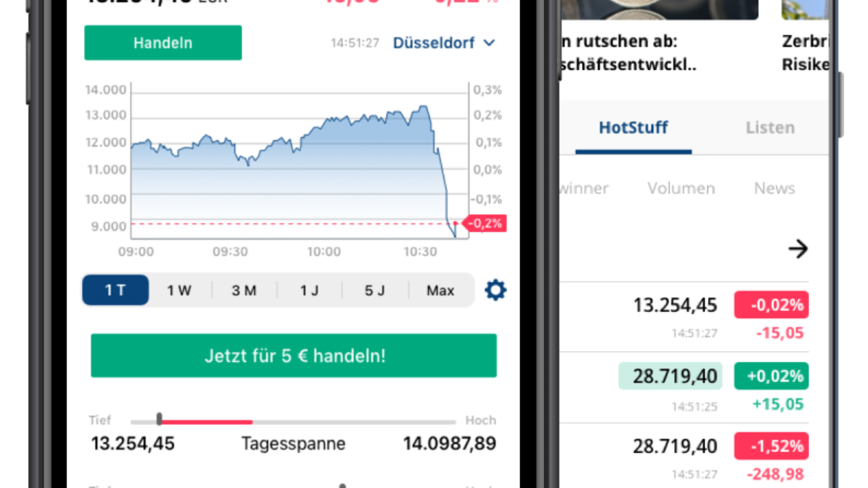Screen dimensions: 868x488
Task: Tap the -0,02% change badge
Action: click(x=771, y=305)
